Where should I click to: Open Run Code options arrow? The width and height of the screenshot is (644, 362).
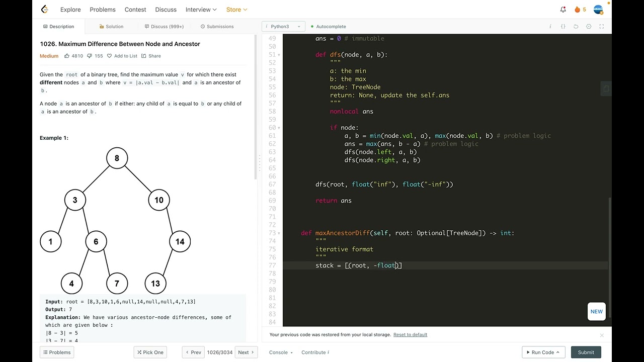point(558,352)
